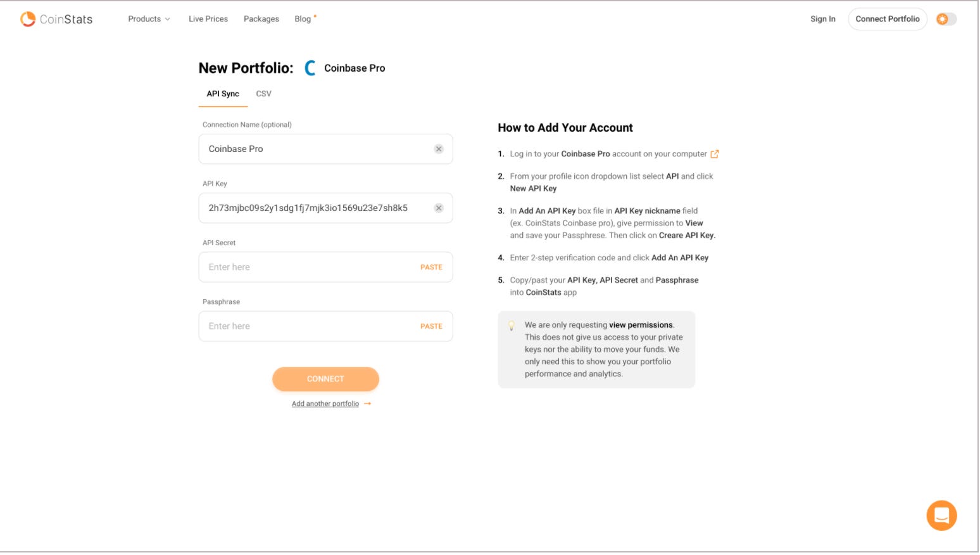Screen dimensions: 980x555
Task: Open the chat support bubble
Action: [941, 516]
